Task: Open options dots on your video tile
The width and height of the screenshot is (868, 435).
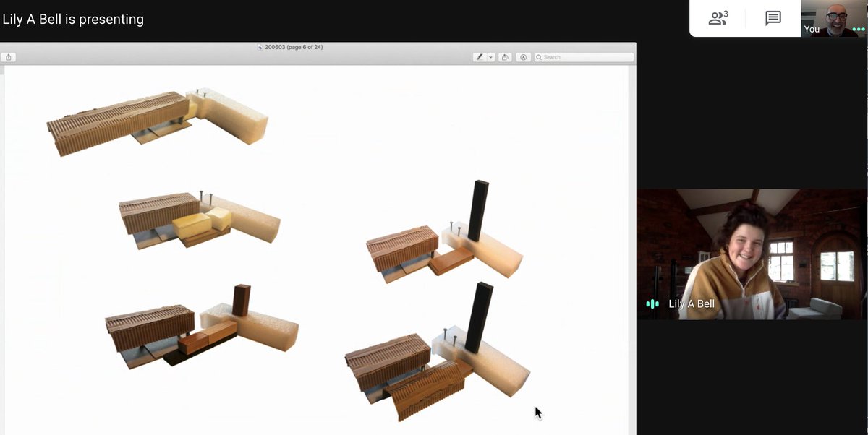Action: point(859,30)
